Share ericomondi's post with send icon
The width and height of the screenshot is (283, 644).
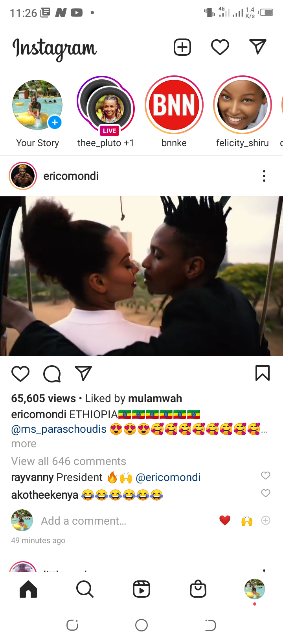click(83, 373)
